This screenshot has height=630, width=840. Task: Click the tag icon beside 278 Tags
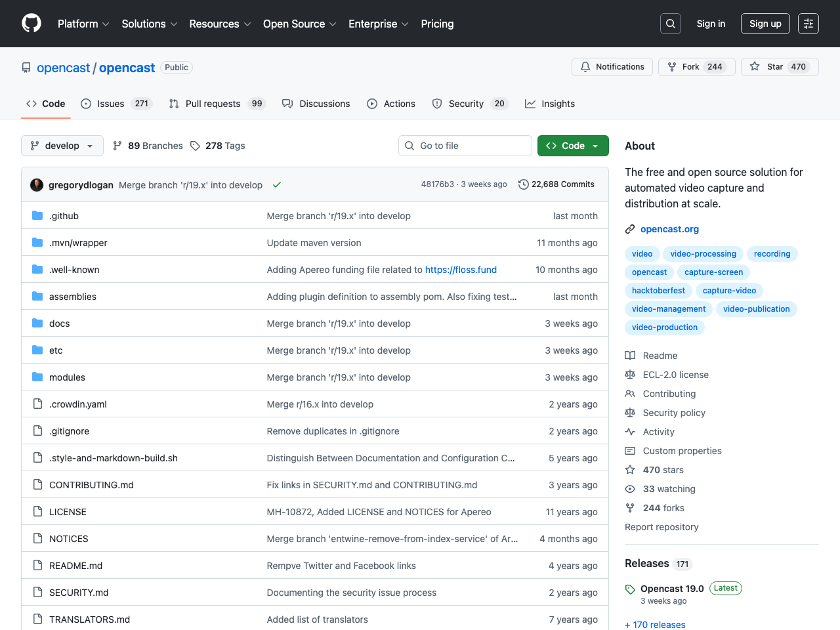pyautogui.click(x=195, y=146)
